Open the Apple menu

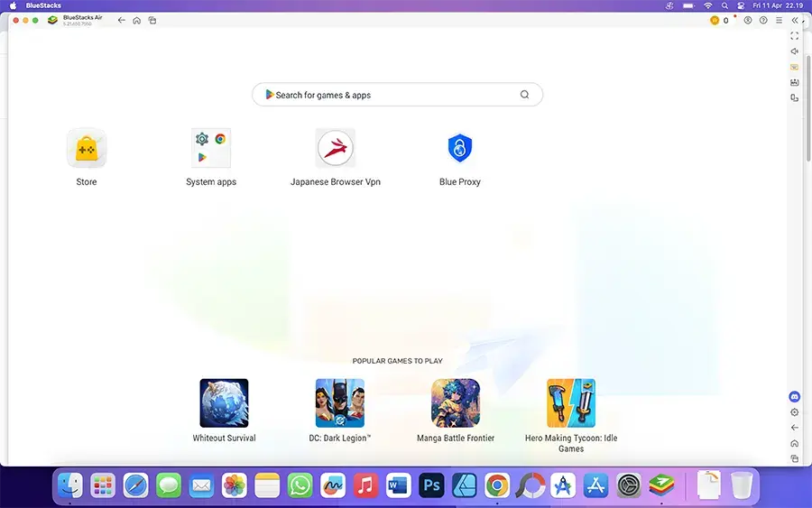(x=13, y=5)
